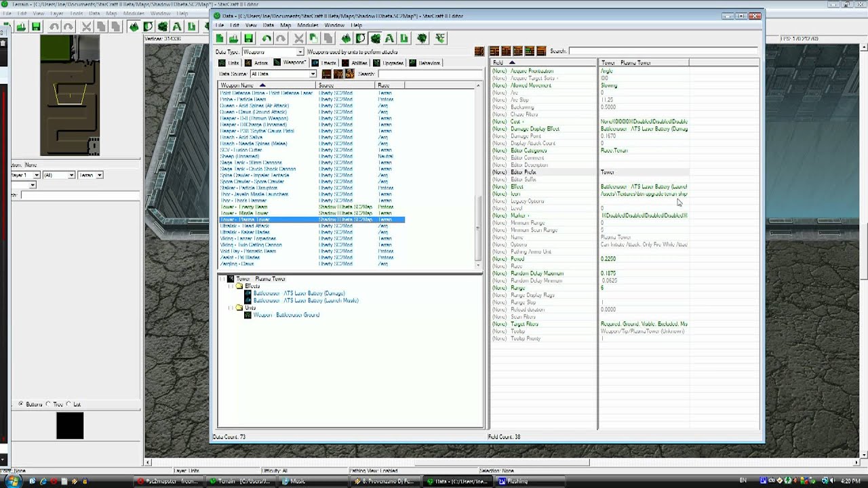Viewport: 868px width, 488px height.
Task: Open Player 1 dropdown in Terrain panel
Action: click(x=37, y=175)
